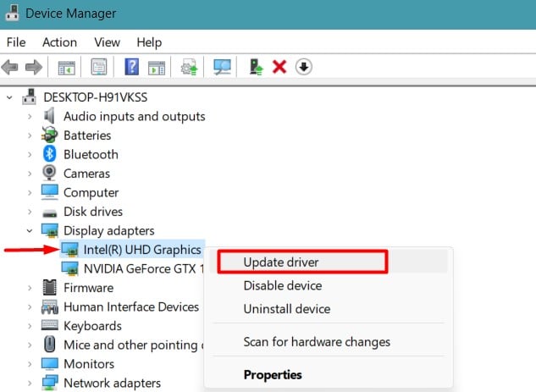536x392 pixels.
Task: Click the Audio inputs and outputs speaker icon
Action: (50, 116)
